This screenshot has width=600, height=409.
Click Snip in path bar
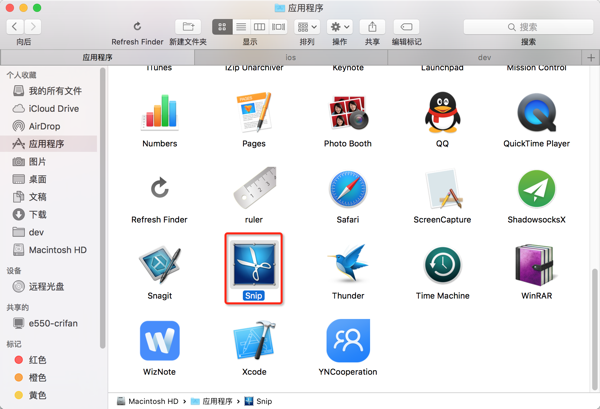click(x=258, y=401)
